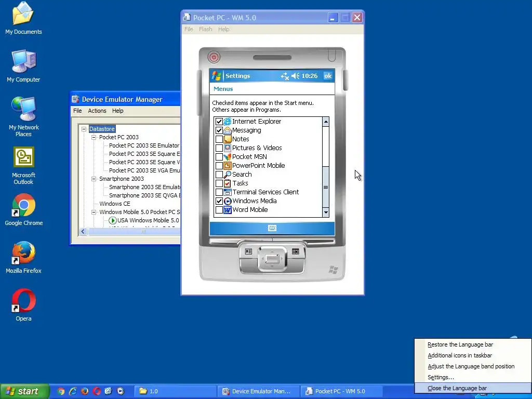Click left arrow of Emulator Manager scrollbar
The height and width of the screenshot is (399, 532).
tap(83, 231)
